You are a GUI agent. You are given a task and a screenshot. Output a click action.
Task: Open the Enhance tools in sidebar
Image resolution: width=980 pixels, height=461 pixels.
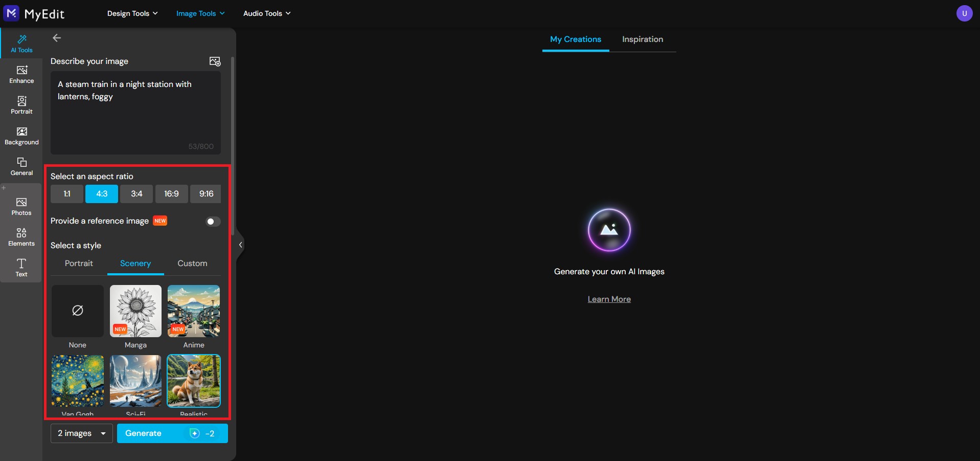pyautogui.click(x=21, y=74)
